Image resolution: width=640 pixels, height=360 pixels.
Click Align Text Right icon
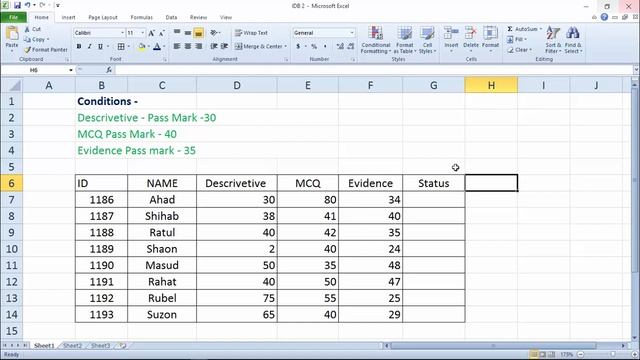coord(199,47)
